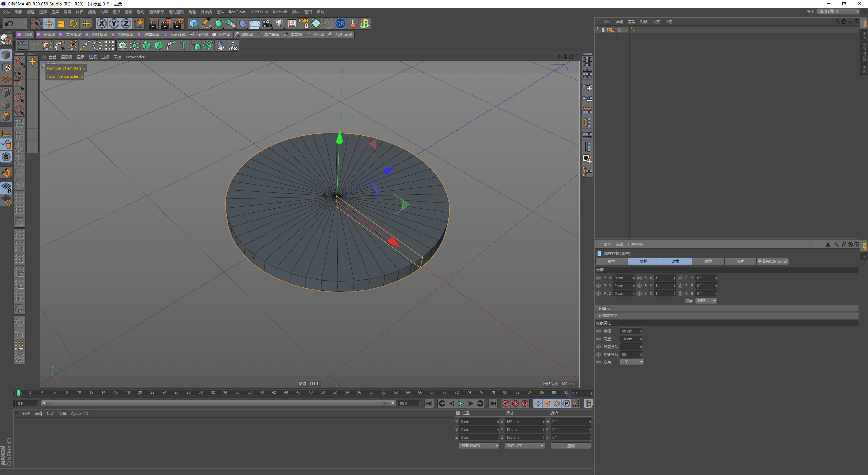
Task: Expand the 冻结变换 section
Action: [609, 316]
